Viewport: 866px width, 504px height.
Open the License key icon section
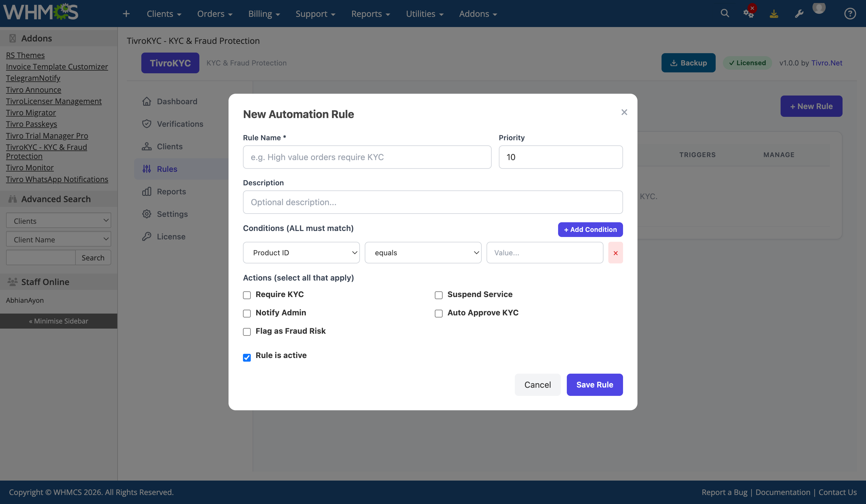tap(147, 236)
